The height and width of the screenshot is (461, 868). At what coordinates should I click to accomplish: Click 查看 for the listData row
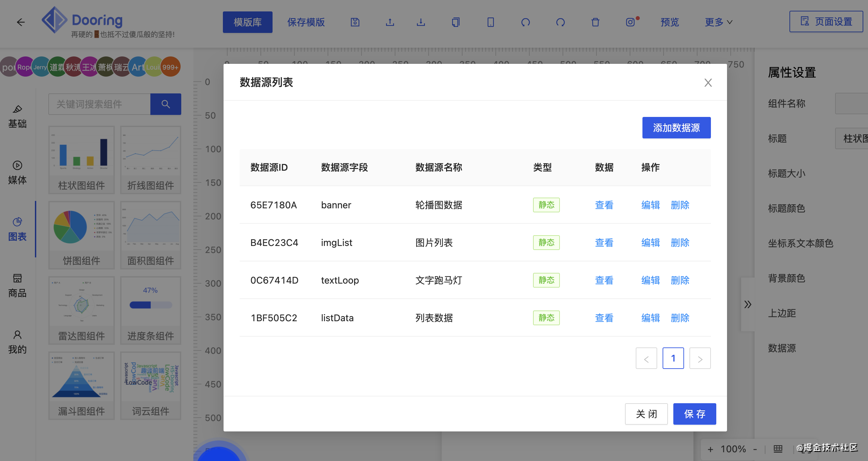pyautogui.click(x=604, y=318)
